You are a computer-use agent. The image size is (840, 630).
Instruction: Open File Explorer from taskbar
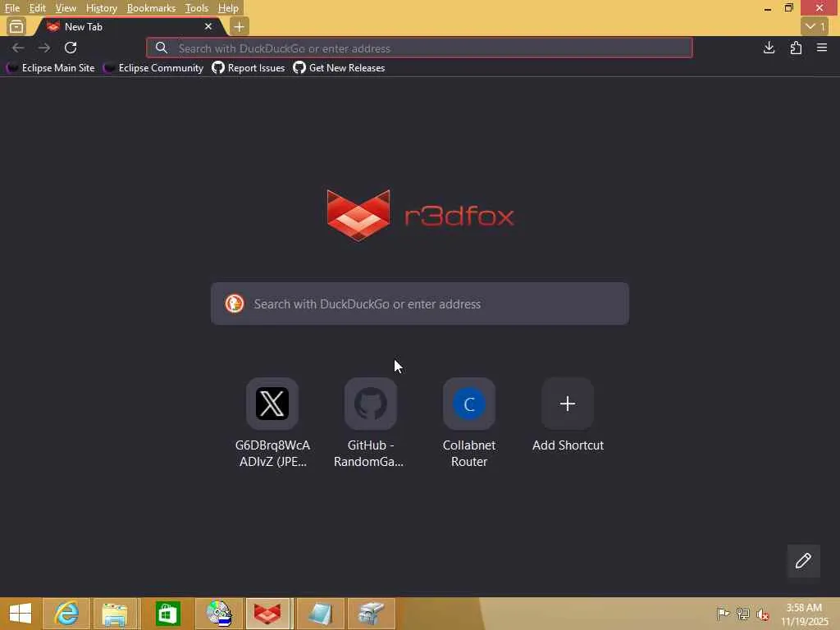coord(115,614)
